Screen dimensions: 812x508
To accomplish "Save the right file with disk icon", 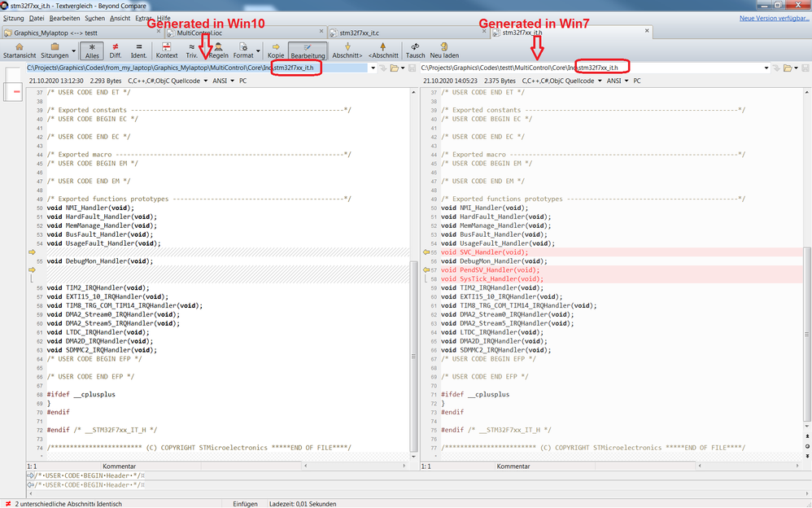I will click(805, 68).
